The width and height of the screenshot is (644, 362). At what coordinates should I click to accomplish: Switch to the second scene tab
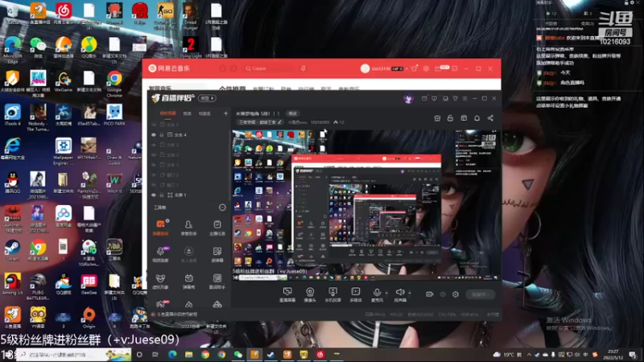187,113
